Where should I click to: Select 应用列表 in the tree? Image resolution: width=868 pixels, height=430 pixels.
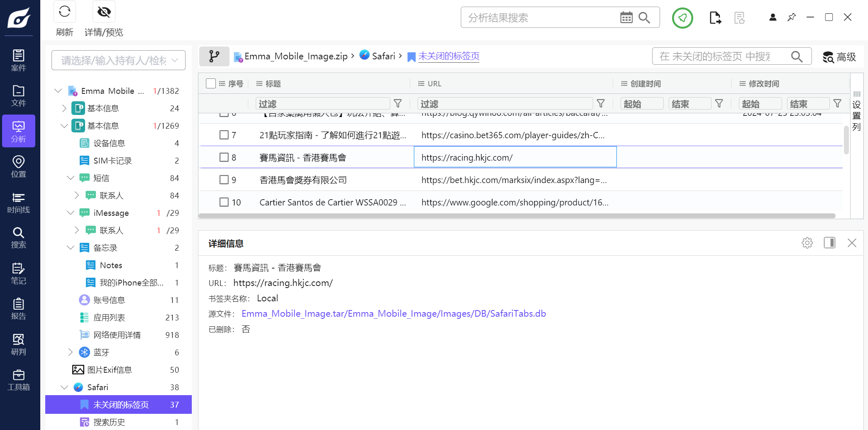click(109, 318)
